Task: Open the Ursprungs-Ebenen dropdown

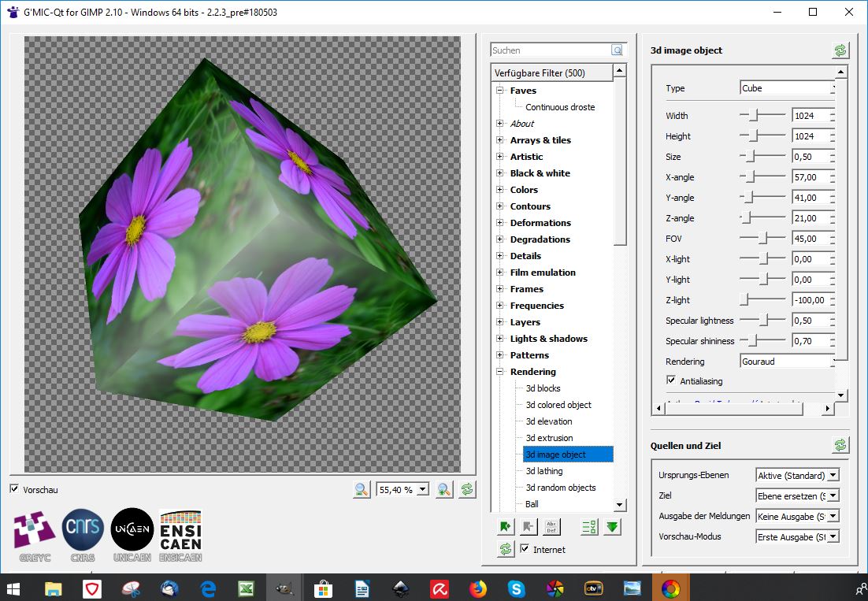Action: (797, 475)
